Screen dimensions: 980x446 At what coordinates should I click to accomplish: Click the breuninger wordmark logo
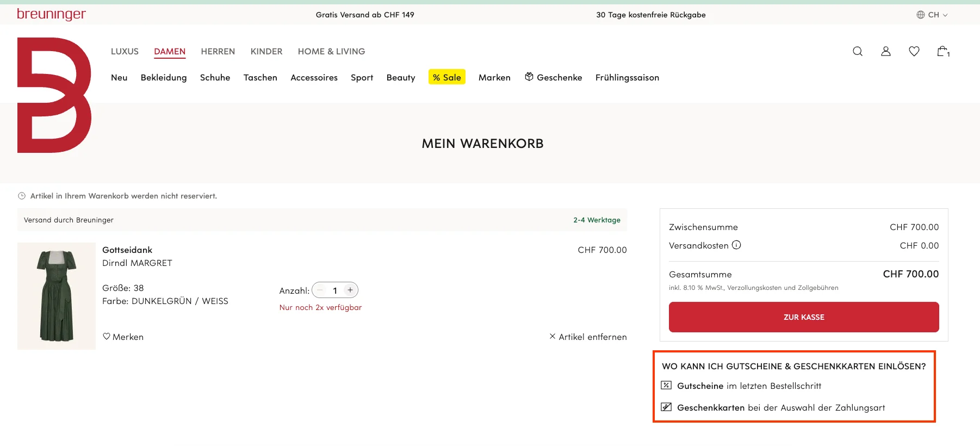click(x=51, y=14)
